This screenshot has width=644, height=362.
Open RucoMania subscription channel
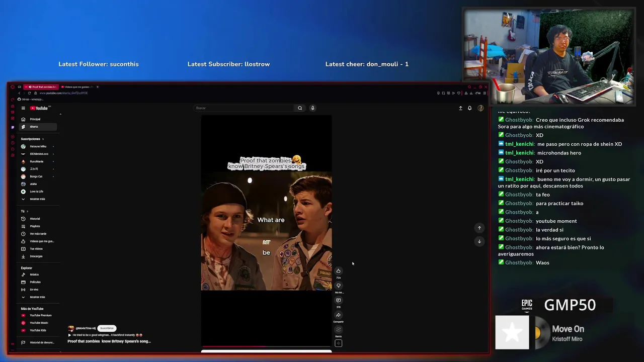(37, 161)
